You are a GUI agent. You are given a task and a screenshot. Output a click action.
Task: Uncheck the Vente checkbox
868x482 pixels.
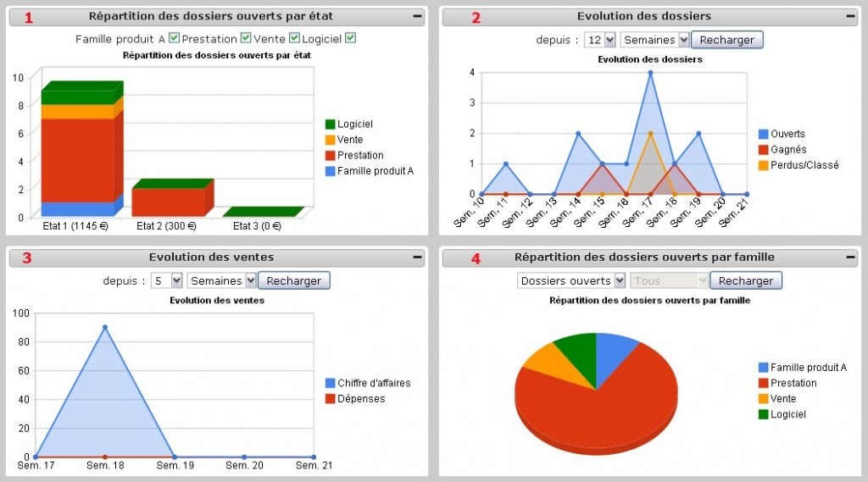click(x=294, y=38)
